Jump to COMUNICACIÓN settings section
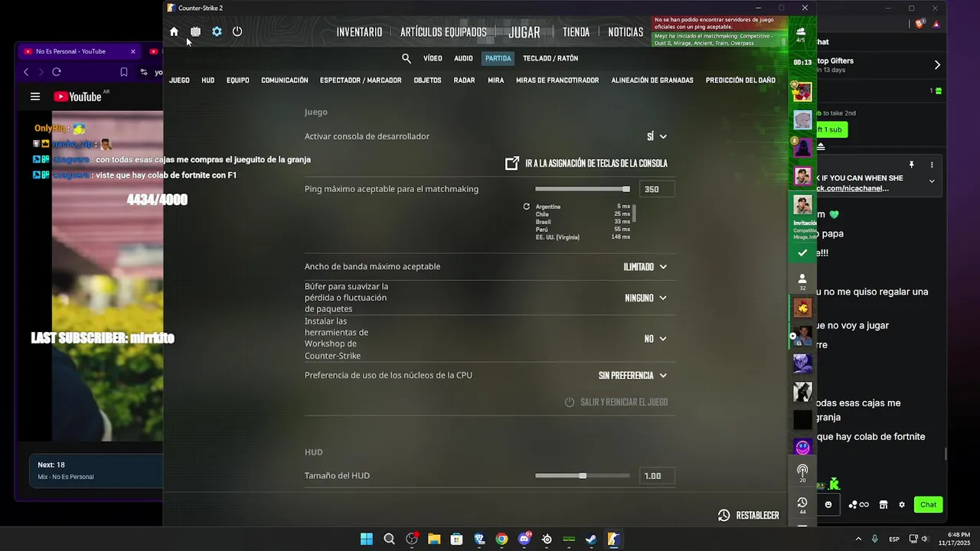Image resolution: width=980 pixels, height=551 pixels. [x=285, y=80]
